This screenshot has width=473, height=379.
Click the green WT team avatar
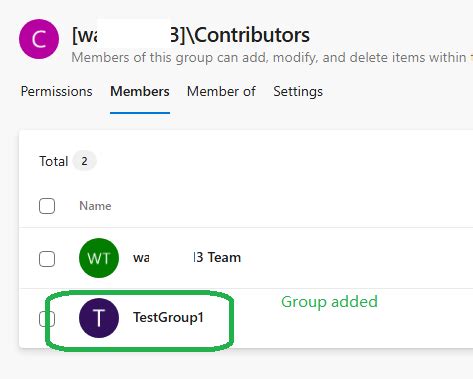point(99,258)
